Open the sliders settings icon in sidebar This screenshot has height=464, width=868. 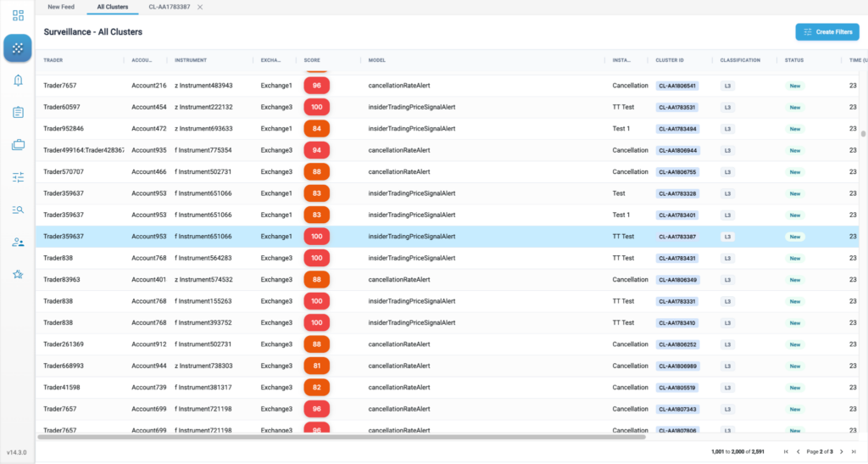tap(18, 177)
